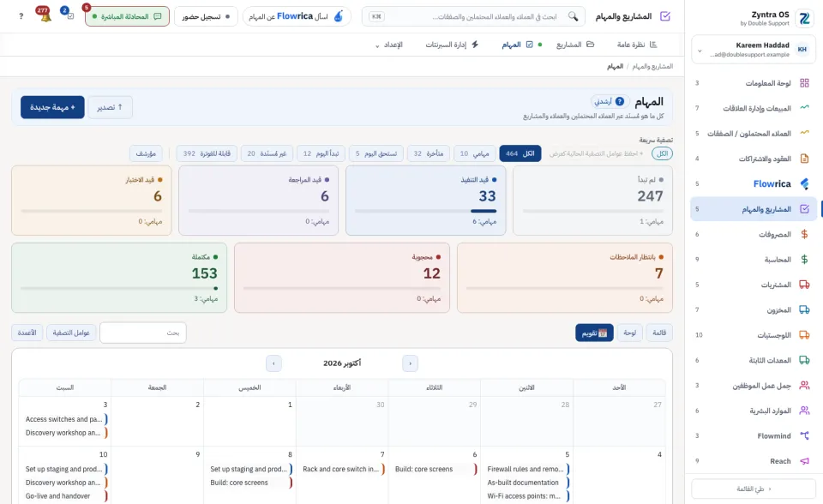Open the notifications bell icon
Viewport: 823px width, 504px height.
tap(45, 15)
